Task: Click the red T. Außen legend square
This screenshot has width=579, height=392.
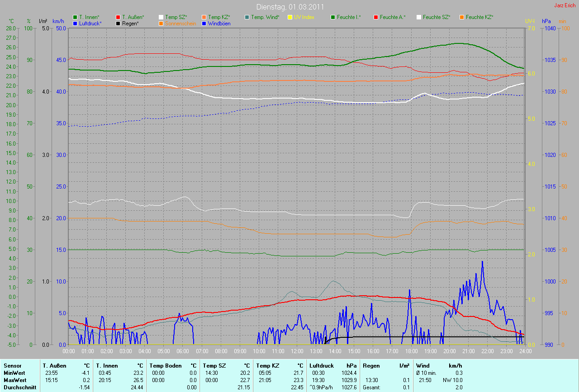Action: 118,17
